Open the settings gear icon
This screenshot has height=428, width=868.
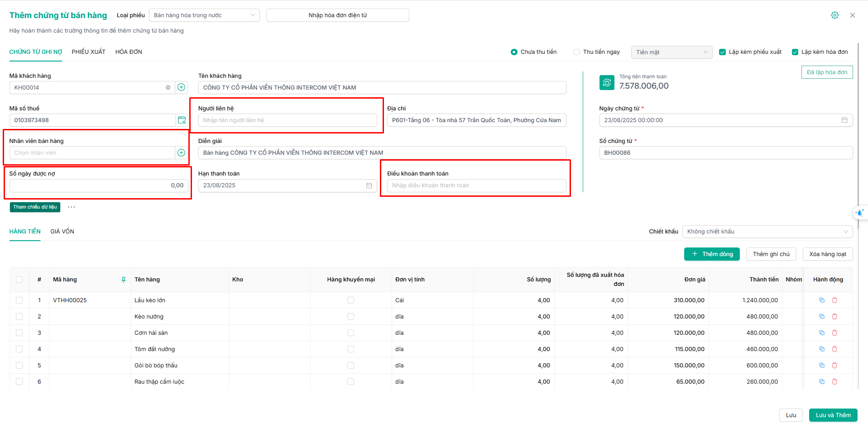(x=834, y=15)
